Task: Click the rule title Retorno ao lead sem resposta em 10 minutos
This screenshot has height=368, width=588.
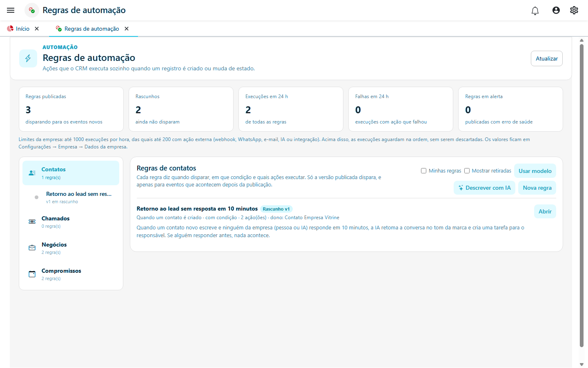Action: click(197, 209)
